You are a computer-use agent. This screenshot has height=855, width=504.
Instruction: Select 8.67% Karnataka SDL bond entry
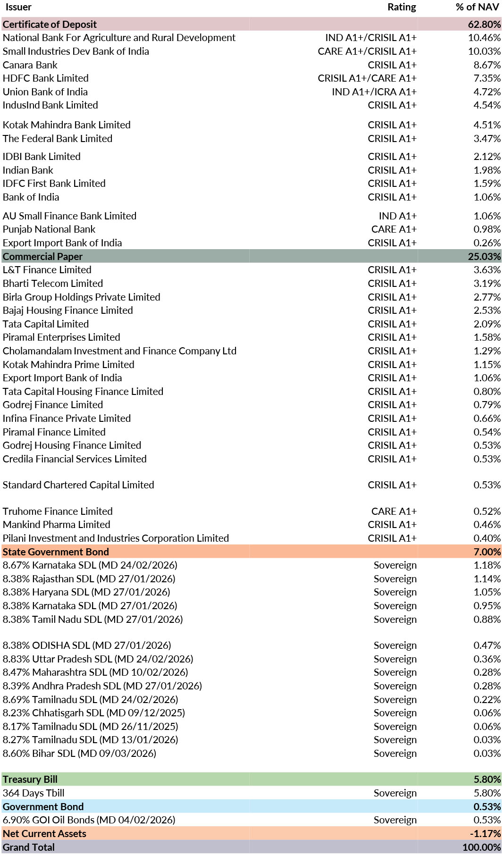click(x=90, y=565)
